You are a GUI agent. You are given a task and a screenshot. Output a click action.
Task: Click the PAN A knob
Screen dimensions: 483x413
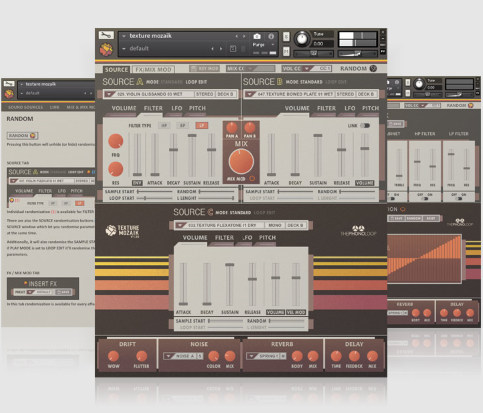(232, 127)
